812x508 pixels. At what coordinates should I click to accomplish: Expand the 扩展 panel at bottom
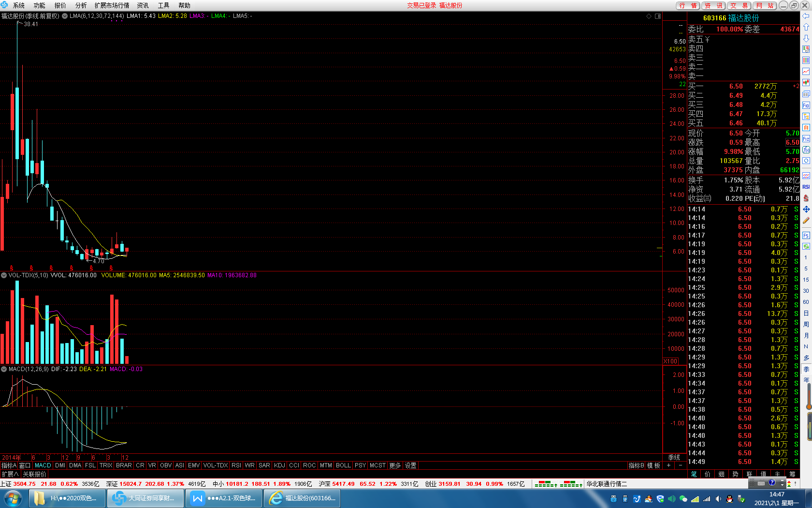point(10,474)
